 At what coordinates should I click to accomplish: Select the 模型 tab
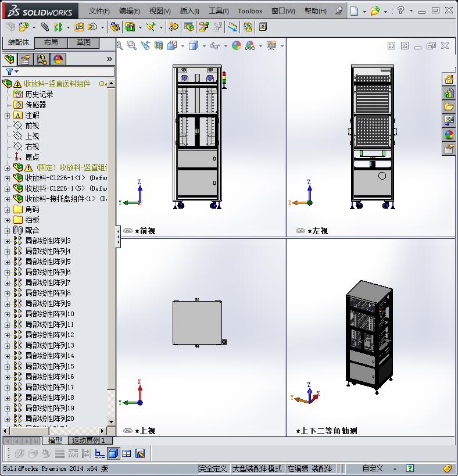55,440
